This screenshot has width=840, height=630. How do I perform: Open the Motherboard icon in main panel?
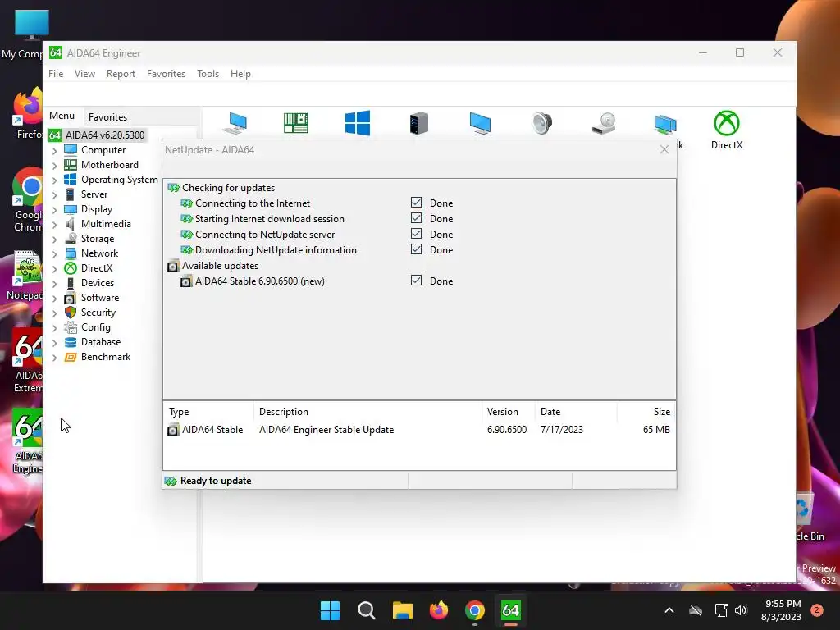[295, 123]
